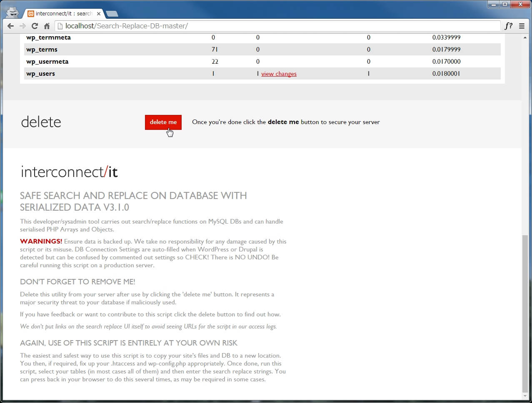Viewport: 532px width, 403px height.
Task: Click the incognito spy icon
Action: coord(12,12)
